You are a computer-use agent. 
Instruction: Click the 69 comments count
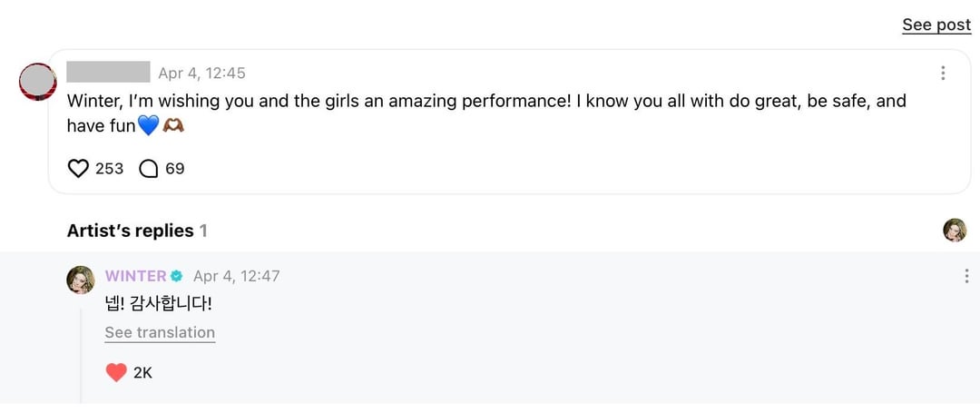[175, 168]
